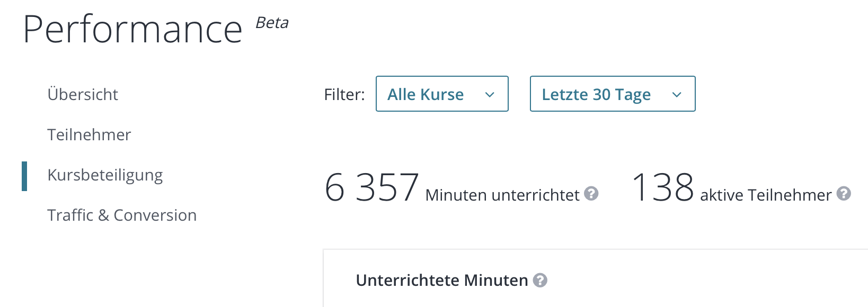Open the Letzte 30 Tage date range selector
868x307 pixels.
tap(612, 94)
